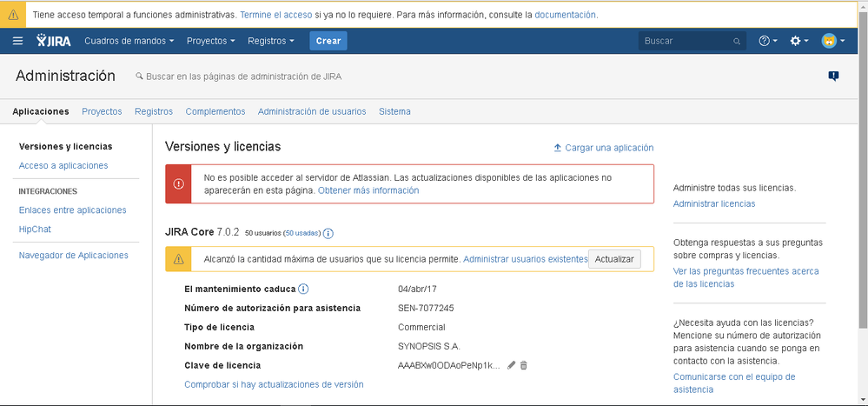This screenshot has width=868, height=406.
Task: Click the feedback speech bubble icon
Action: coord(833,77)
